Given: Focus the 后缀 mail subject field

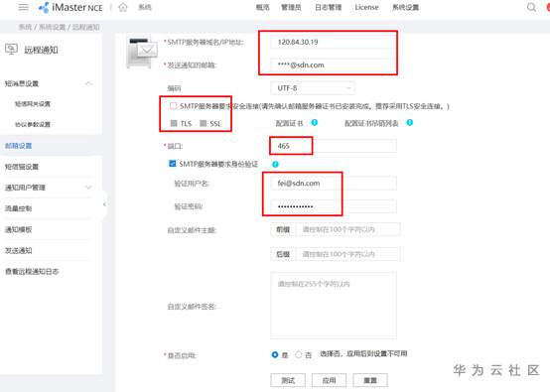Looking at the screenshot, I should [347, 254].
